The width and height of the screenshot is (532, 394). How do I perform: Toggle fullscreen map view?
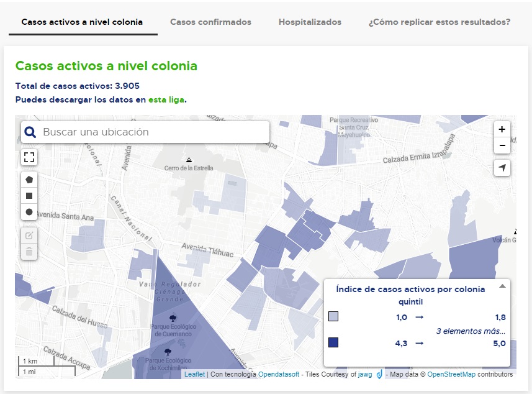[29, 157]
